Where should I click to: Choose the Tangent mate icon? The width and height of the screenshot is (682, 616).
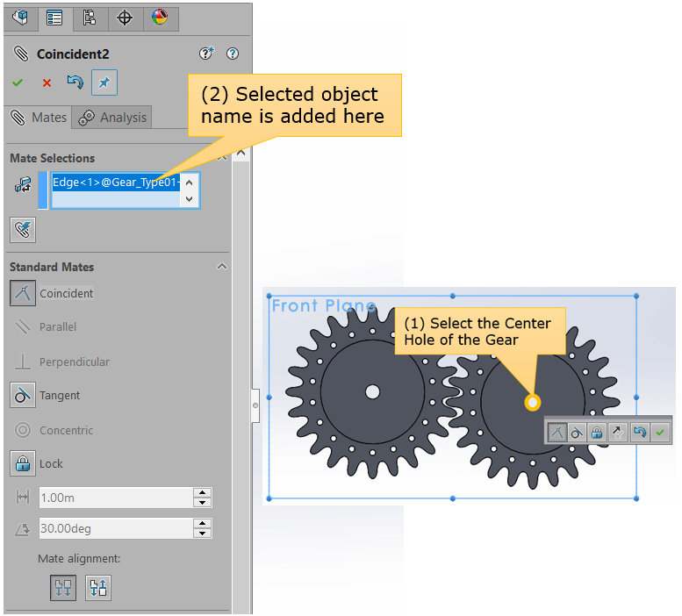[x=23, y=395]
